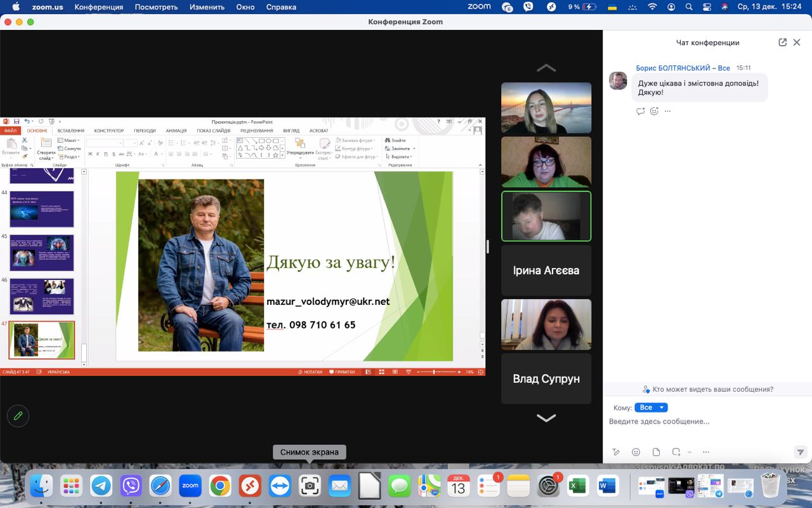Open Telegram from the Dock
Screen dimensions: 812x508
[x=101, y=486]
